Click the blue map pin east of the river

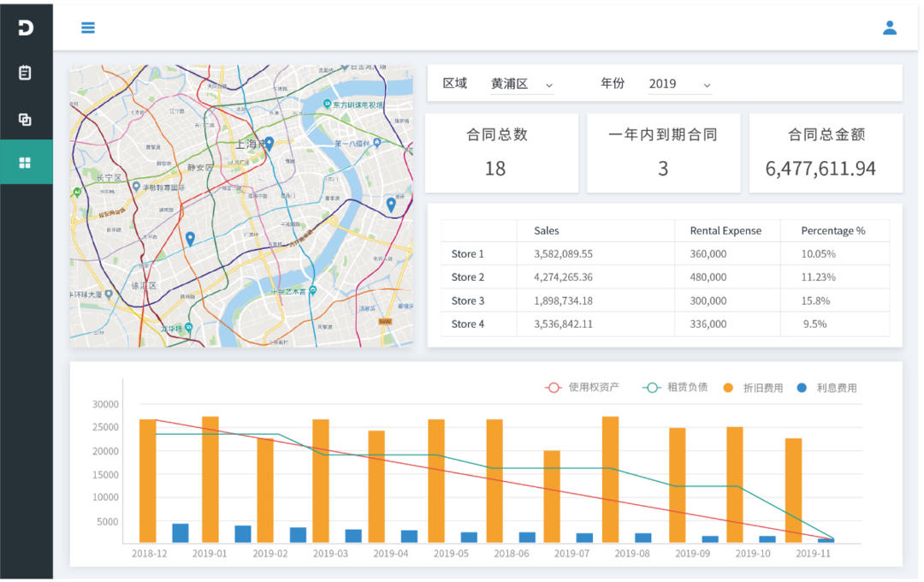(391, 205)
